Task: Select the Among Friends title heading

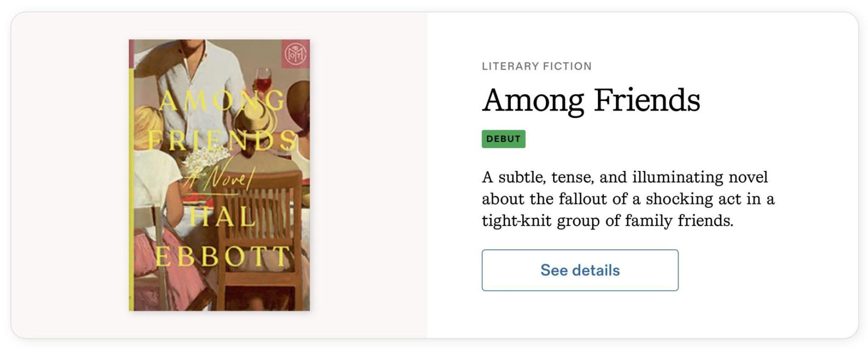Action: 591,100
